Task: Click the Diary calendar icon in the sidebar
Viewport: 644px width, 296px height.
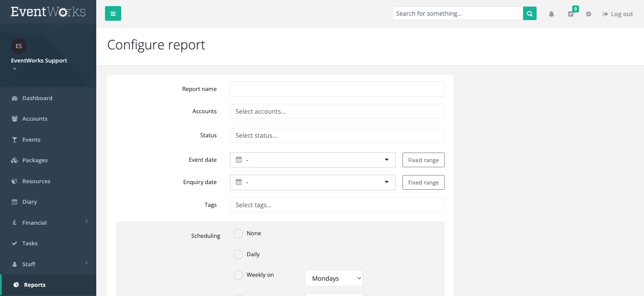Action: click(x=14, y=202)
